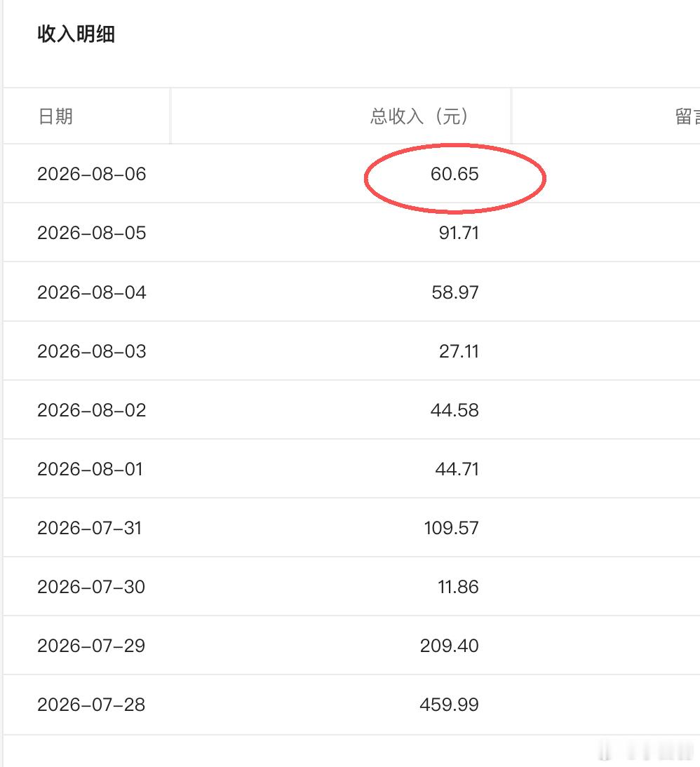Select the 2026-08-05 date cell
Viewport: 700px width, 767px height.
coord(92,233)
